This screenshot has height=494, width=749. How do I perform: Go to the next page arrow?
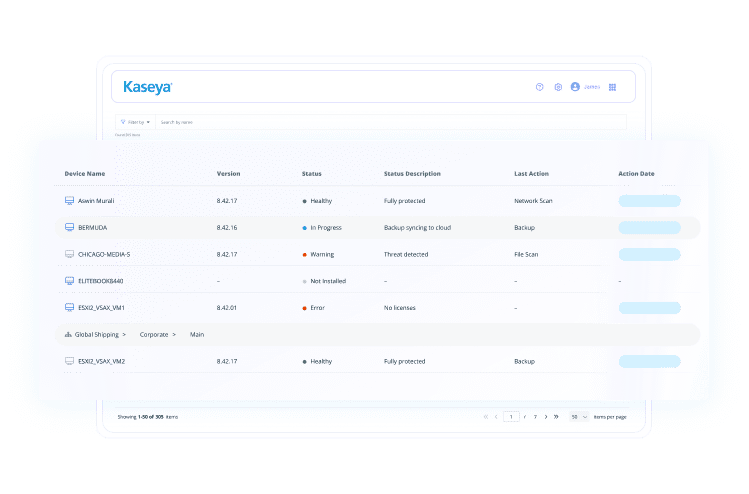[x=545, y=416]
